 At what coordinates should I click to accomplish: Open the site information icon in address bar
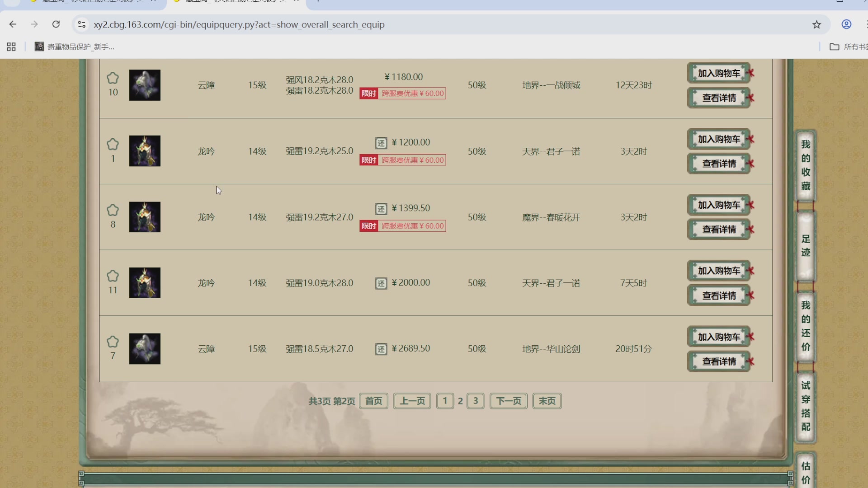click(x=82, y=24)
